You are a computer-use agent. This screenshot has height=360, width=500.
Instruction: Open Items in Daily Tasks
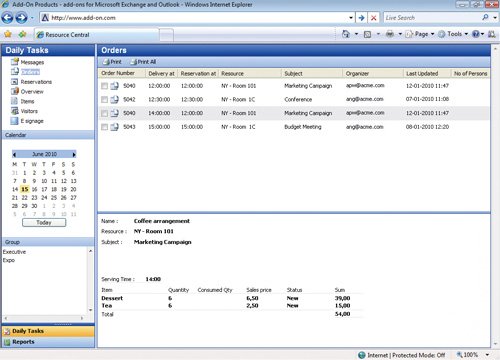(27, 101)
